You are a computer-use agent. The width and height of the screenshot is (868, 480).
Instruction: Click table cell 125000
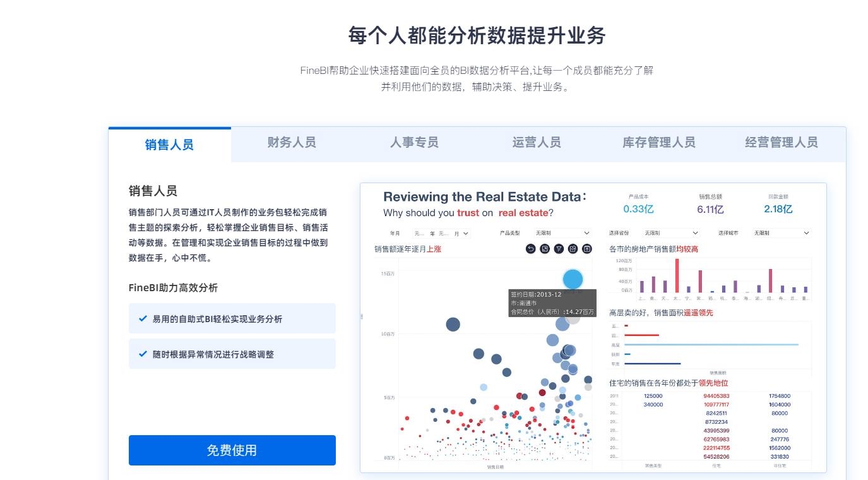[653, 396]
